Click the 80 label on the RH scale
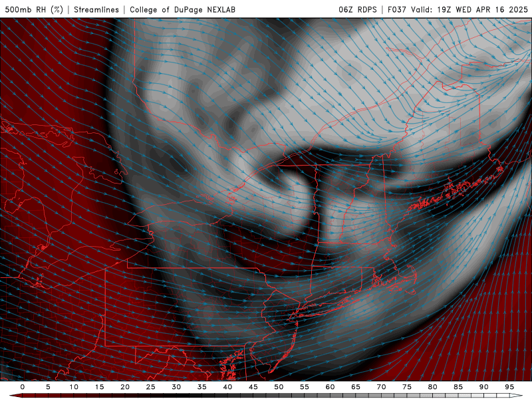 [433, 387]
